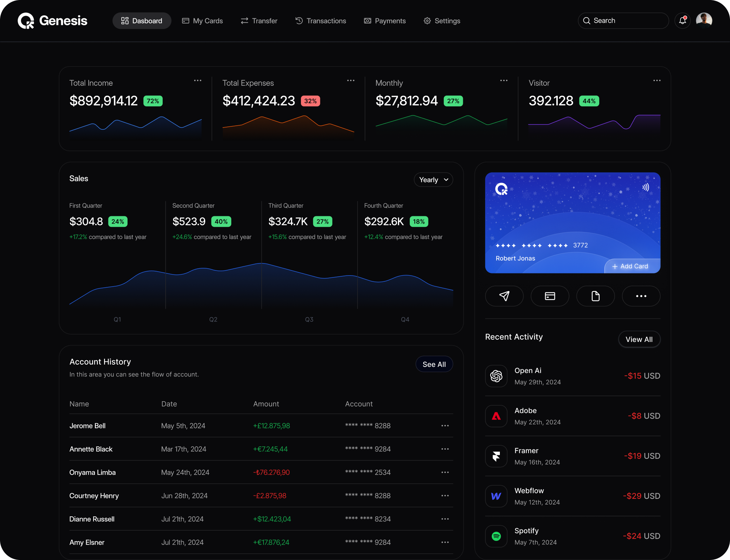This screenshot has width=730, height=560.
Task: Click the card icon button below credit card
Action: pyautogui.click(x=550, y=296)
